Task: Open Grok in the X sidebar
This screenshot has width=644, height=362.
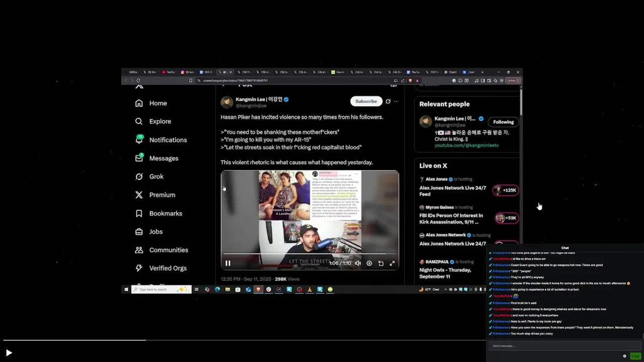Action: [x=149, y=176]
